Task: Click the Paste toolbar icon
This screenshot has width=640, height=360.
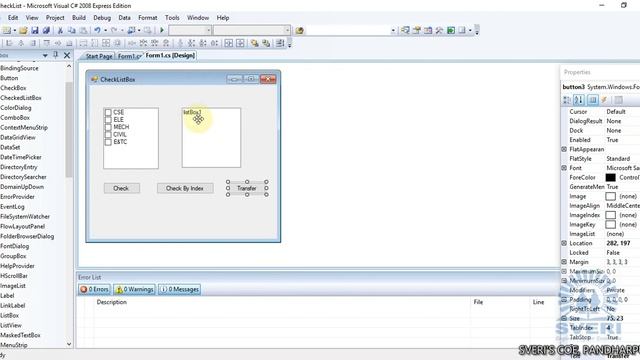Action: [x=83, y=30]
